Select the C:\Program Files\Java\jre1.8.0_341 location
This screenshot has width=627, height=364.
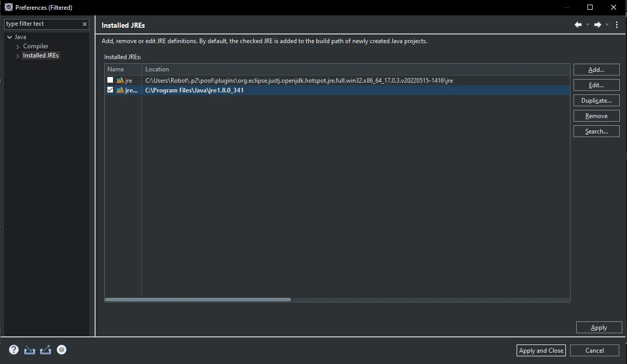coord(195,90)
